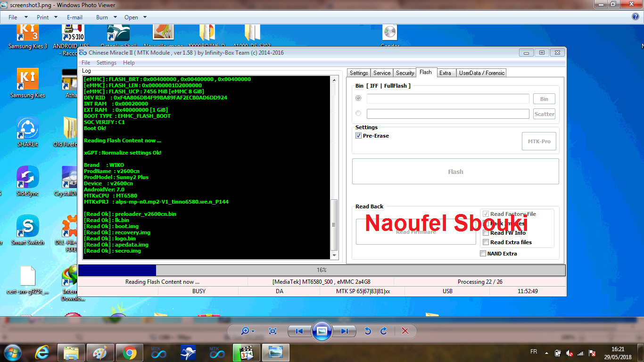Viewport: 644px width, 362px height.
Task: Click the Fit to window icon
Action: 272,331
